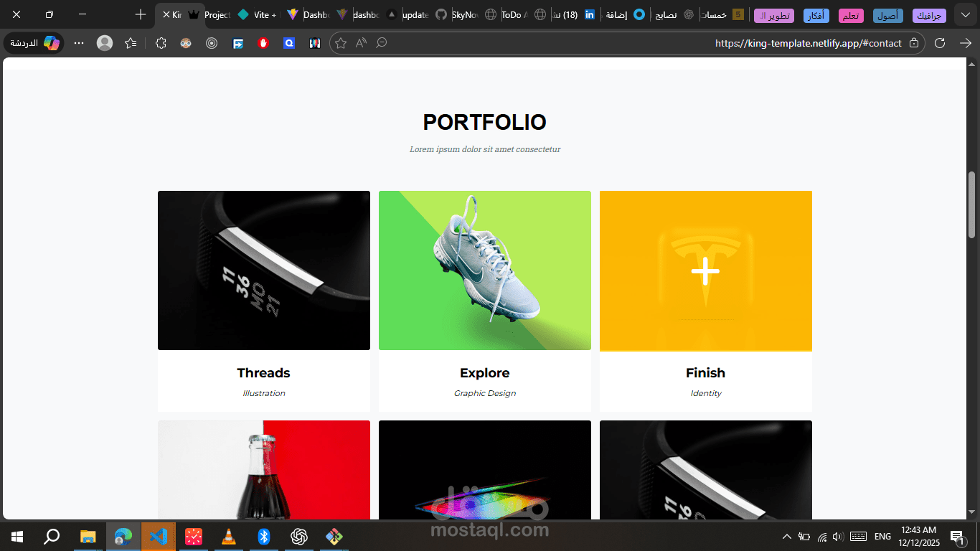Open the Windows Start menu
Image resolution: width=980 pixels, height=551 pixels.
[17, 536]
